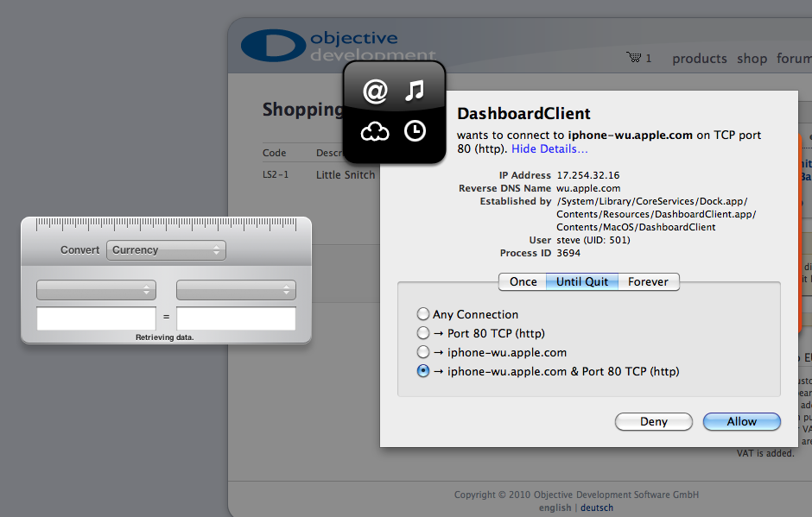Click the music note icon in the Little Snitch badge
The image size is (812, 517).
pyautogui.click(x=415, y=91)
